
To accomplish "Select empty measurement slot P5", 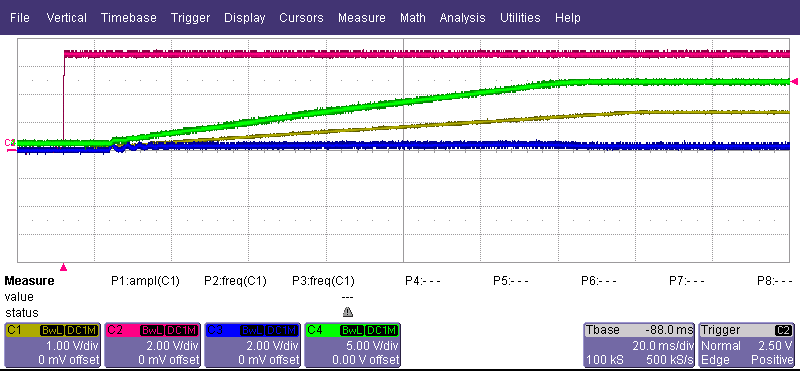I will pyautogui.click(x=511, y=281).
